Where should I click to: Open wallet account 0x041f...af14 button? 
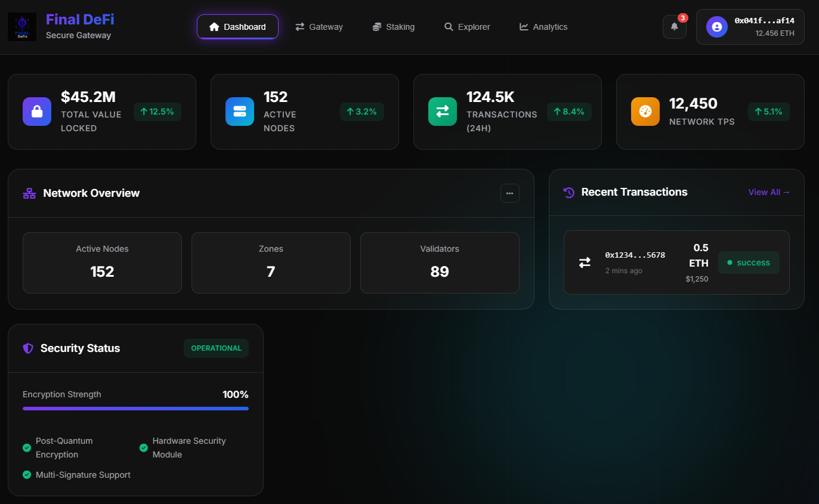pos(750,27)
